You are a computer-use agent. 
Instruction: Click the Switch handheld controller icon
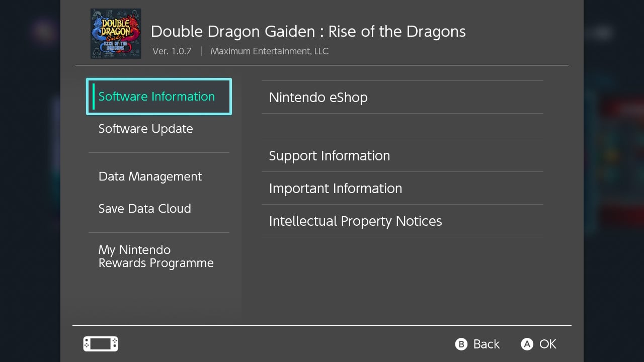tap(101, 344)
